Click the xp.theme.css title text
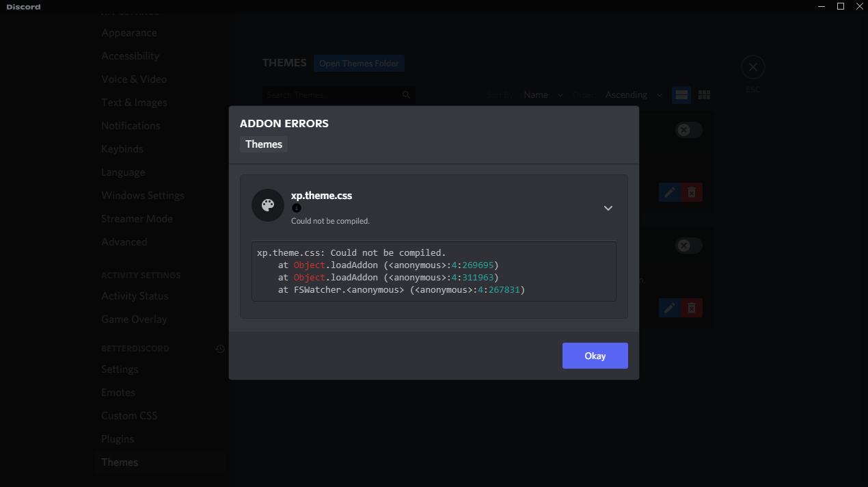The height and width of the screenshot is (487, 868). [321, 195]
